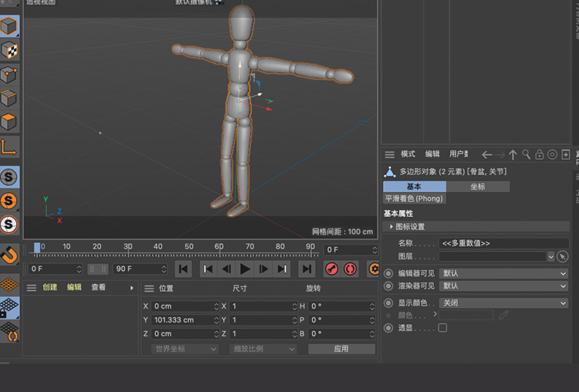Click the 应用 apply button
The image size is (579, 392).
(x=341, y=349)
